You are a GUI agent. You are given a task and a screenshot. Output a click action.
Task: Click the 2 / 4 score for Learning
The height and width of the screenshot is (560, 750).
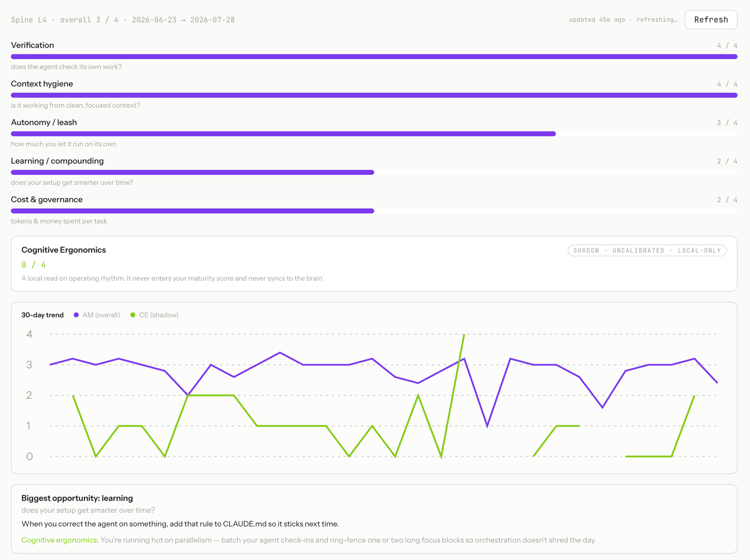tap(727, 161)
